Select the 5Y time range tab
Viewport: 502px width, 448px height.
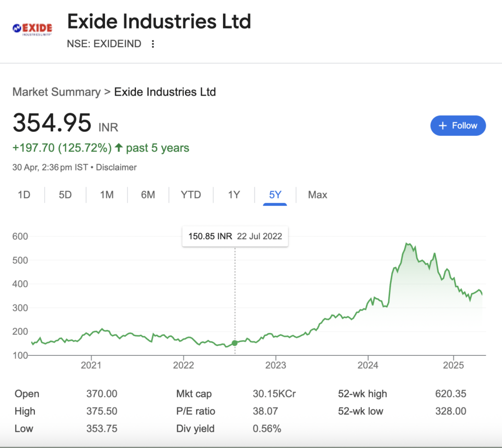point(275,195)
